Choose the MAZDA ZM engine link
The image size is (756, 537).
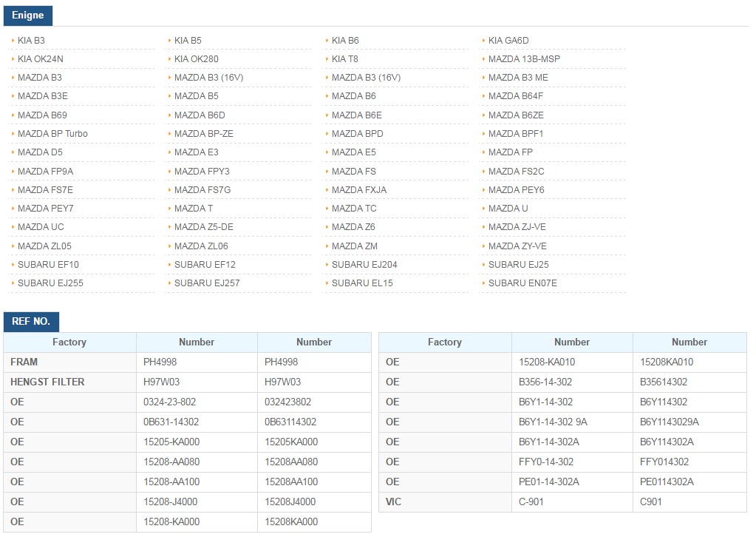pos(355,246)
